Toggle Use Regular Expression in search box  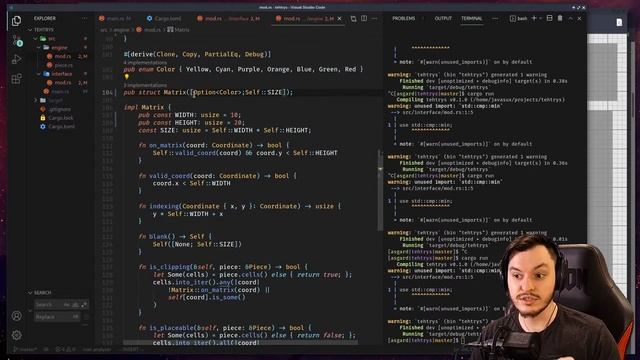[x=84, y=304]
